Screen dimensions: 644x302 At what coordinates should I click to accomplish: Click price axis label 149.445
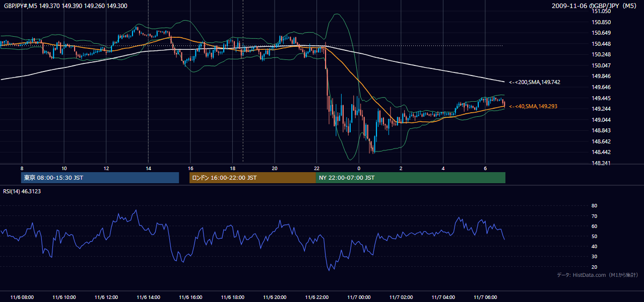point(601,98)
